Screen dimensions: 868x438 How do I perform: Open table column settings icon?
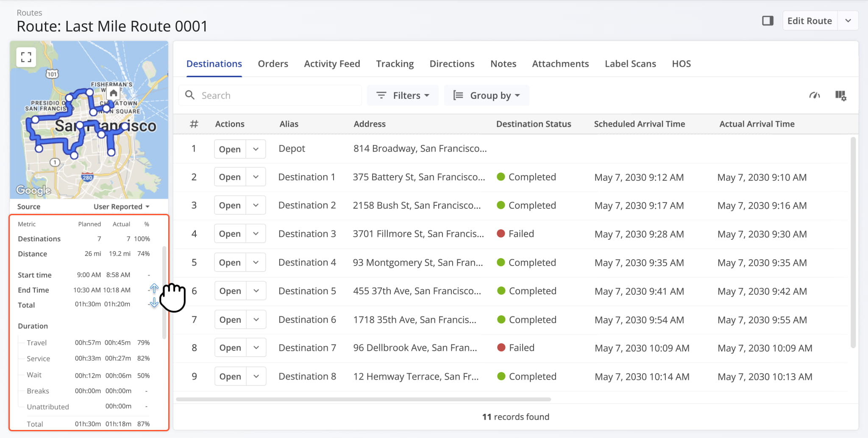click(840, 96)
